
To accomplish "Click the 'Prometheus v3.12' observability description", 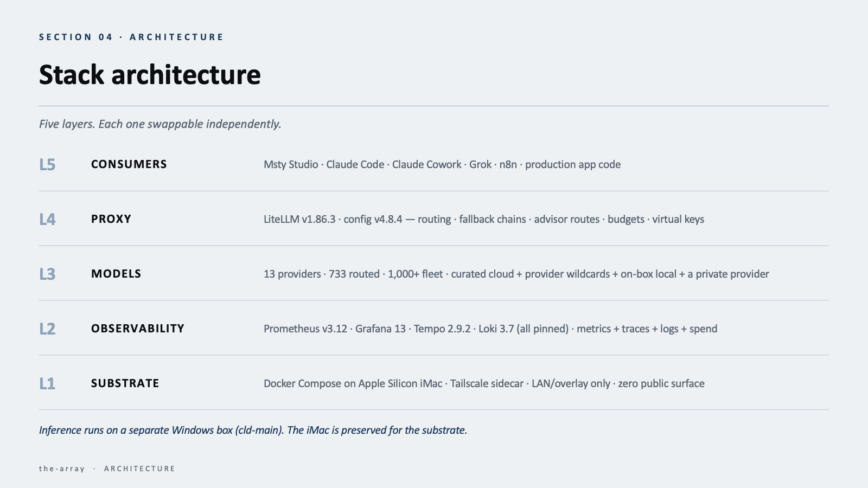I will click(490, 329).
